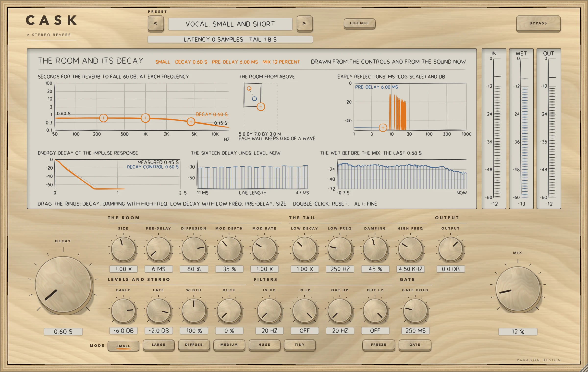The height and width of the screenshot is (372, 588).
Task: Open the Licence button
Action: point(359,23)
